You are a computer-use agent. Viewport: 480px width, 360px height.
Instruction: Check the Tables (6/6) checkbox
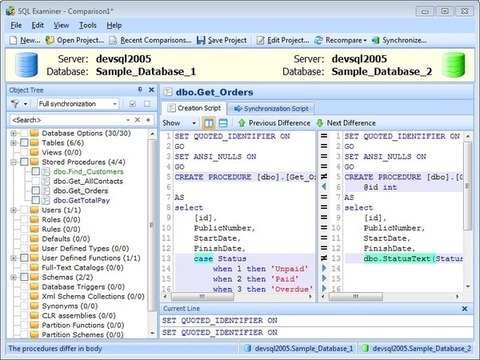pyautogui.click(x=24, y=143)
